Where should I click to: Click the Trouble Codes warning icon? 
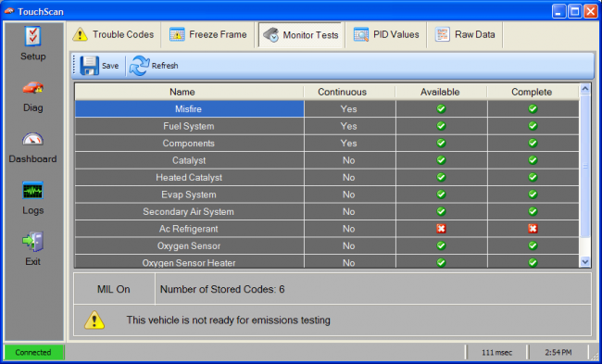pyautogui.click(x=81, y=34)
